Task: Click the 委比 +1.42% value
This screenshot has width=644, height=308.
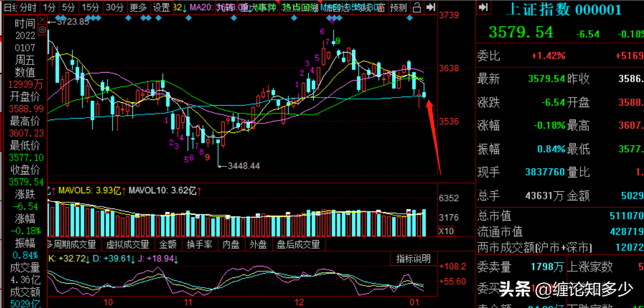Action: tap(548, 56)
